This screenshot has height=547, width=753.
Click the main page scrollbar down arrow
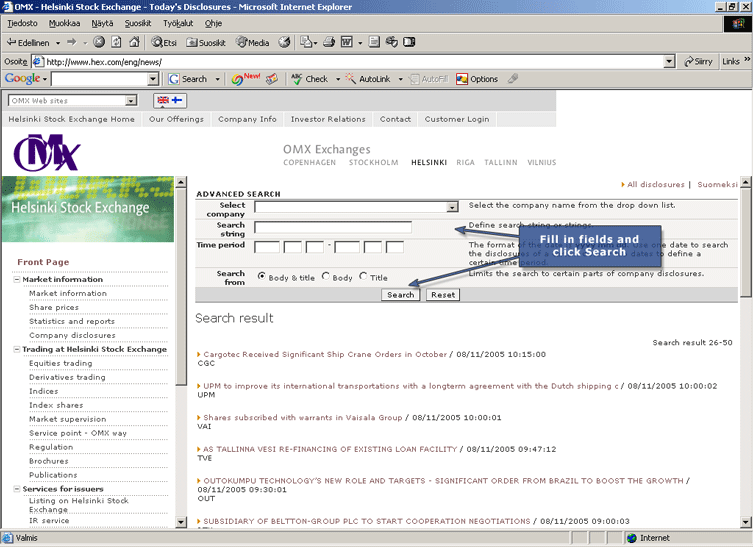tap(745, 522)
